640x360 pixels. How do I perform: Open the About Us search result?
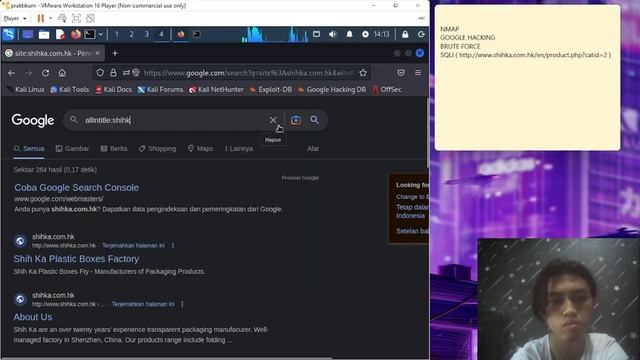click(33, 317)
